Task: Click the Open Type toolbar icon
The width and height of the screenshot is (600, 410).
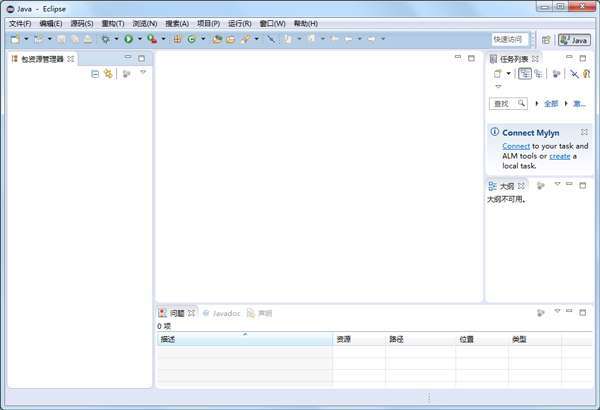Action: click(x=217, y=39)
